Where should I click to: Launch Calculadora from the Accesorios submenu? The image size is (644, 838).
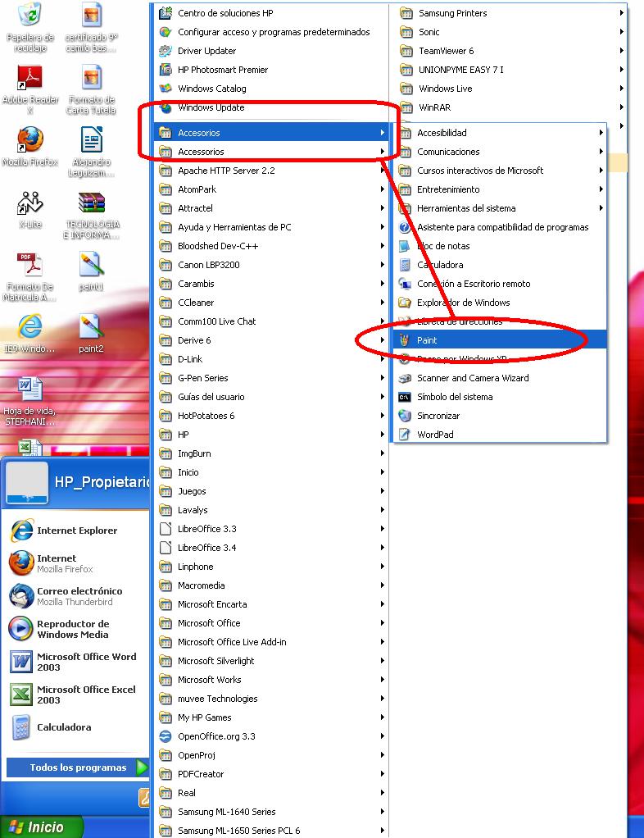439,265
